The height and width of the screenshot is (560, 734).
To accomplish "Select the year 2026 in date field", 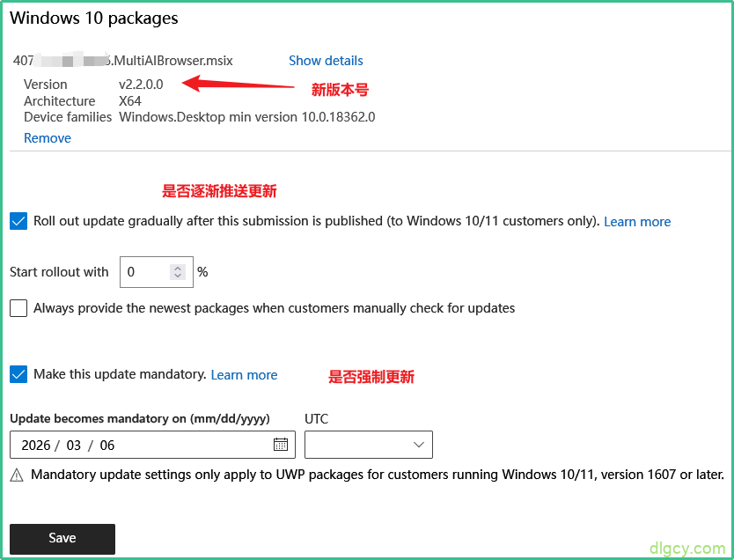I will pyautogui.click(x=36, y=446).
